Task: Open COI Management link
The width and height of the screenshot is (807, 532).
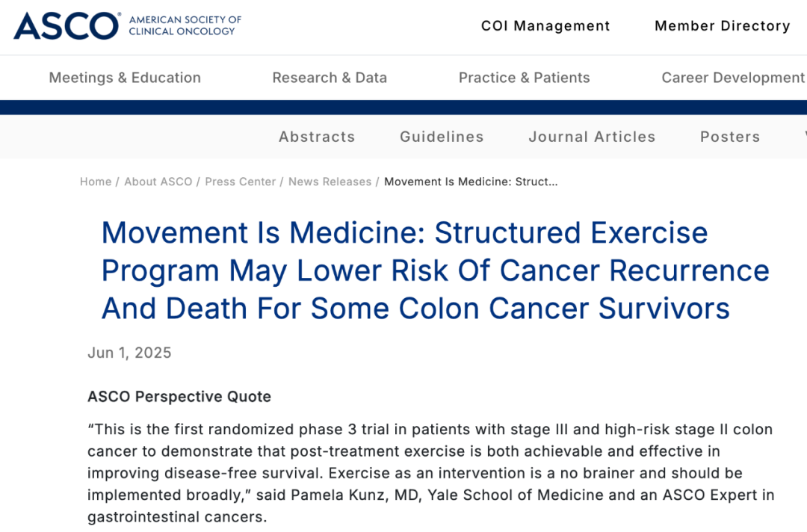Action: tap(545, 25)
